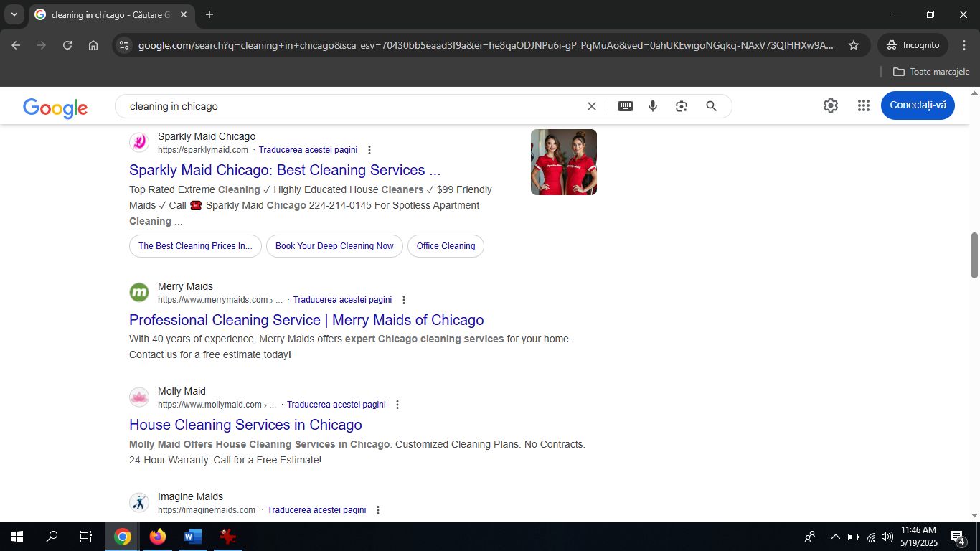
Task: Open Word from the taskbar
Action: tap(192, 536)
